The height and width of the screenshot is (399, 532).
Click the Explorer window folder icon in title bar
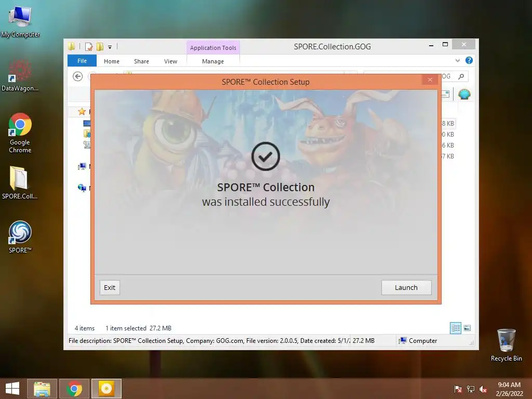click(x=71, y=46)
